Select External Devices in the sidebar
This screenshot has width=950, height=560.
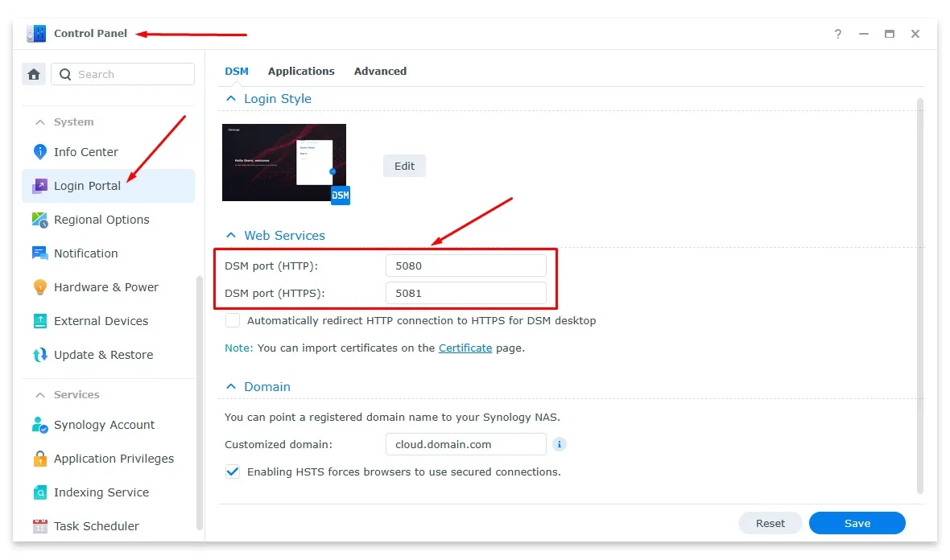point(101,321)
